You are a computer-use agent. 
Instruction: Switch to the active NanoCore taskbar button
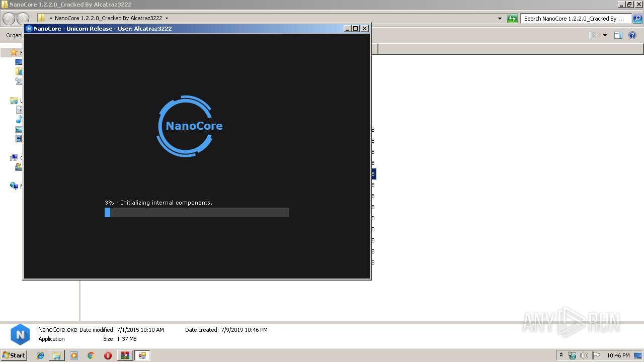coord(142,355)
